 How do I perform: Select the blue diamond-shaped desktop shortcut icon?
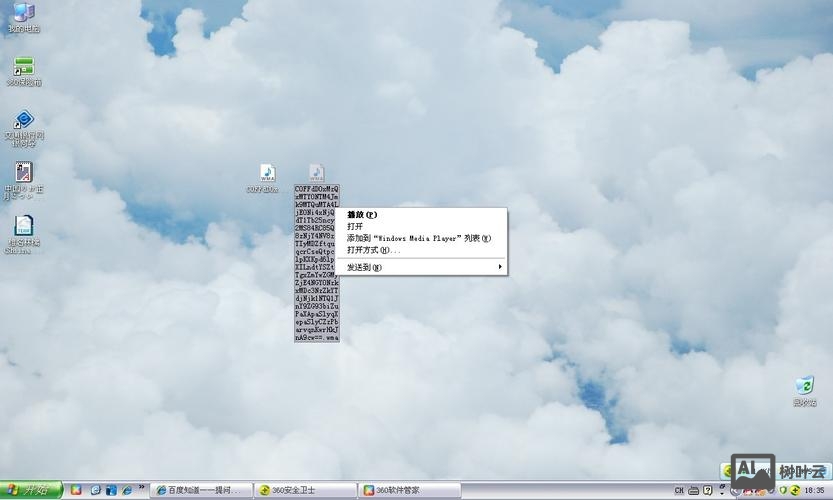(x=23, y=120)
